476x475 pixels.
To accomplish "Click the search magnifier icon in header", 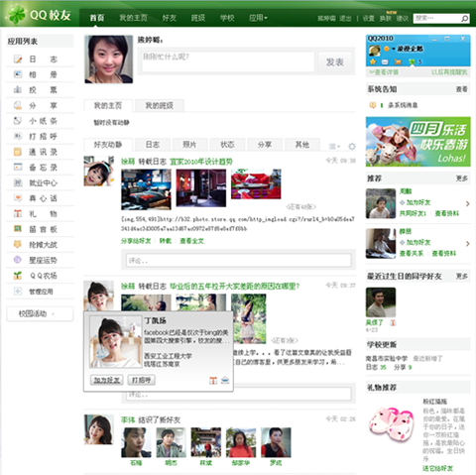I will 464,19.
